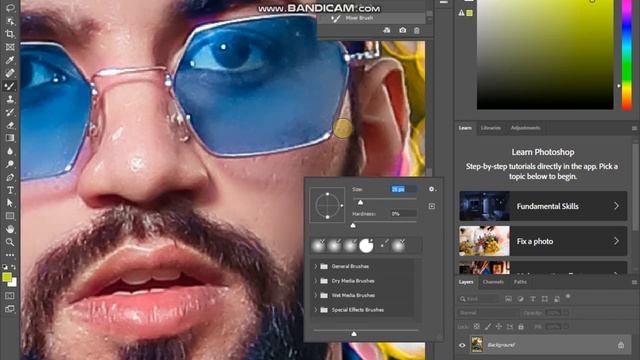The height and width of the screenshot is (360, 640).
Task: Click the History panel trash icon
Action: pos(417,31)
